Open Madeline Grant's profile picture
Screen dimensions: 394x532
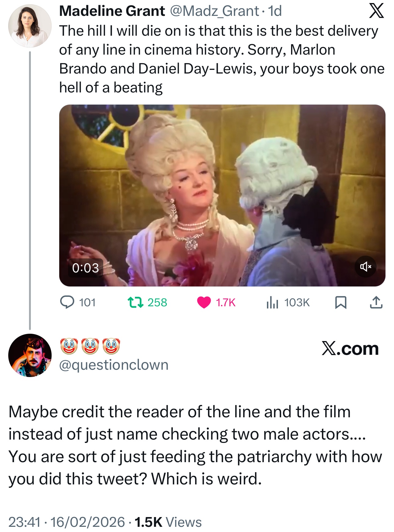pos(30,26)
